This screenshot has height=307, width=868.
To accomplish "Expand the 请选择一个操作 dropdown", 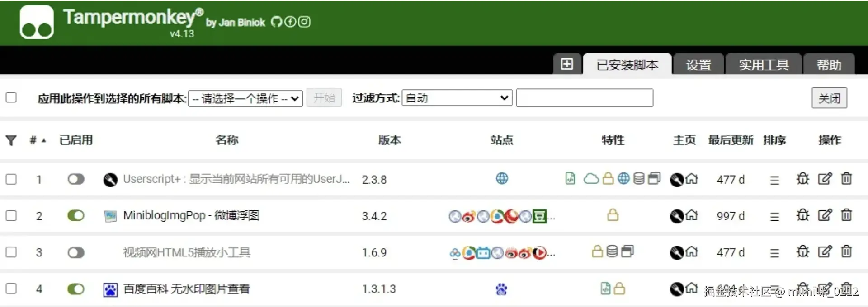I will tap(245, 98).
